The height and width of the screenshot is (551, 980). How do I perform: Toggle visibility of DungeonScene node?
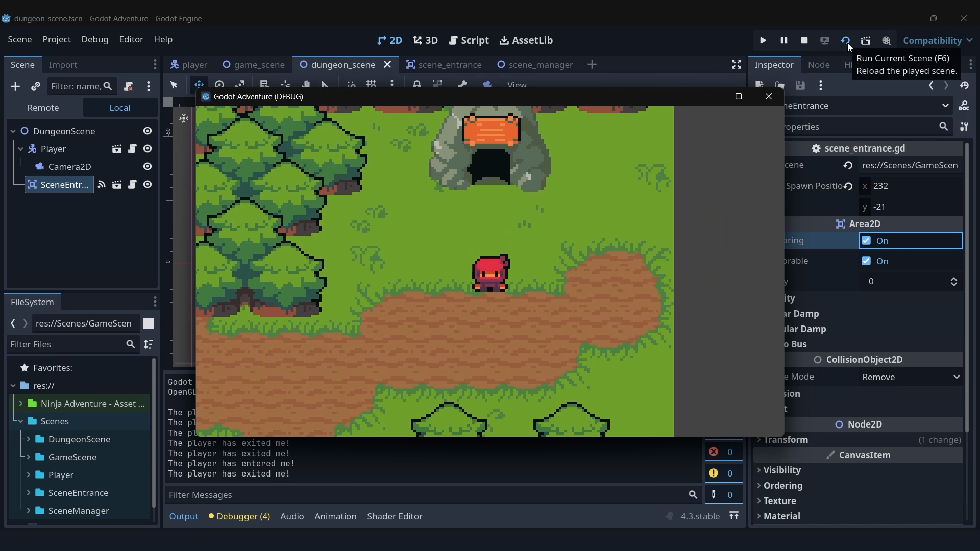coord(148,131)
